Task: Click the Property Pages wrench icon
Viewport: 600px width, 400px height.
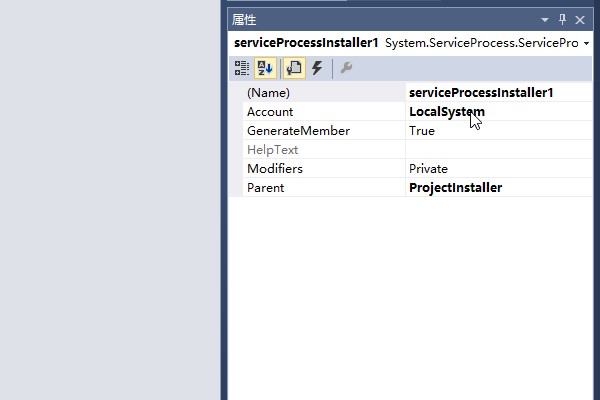Action: (346, 68)
